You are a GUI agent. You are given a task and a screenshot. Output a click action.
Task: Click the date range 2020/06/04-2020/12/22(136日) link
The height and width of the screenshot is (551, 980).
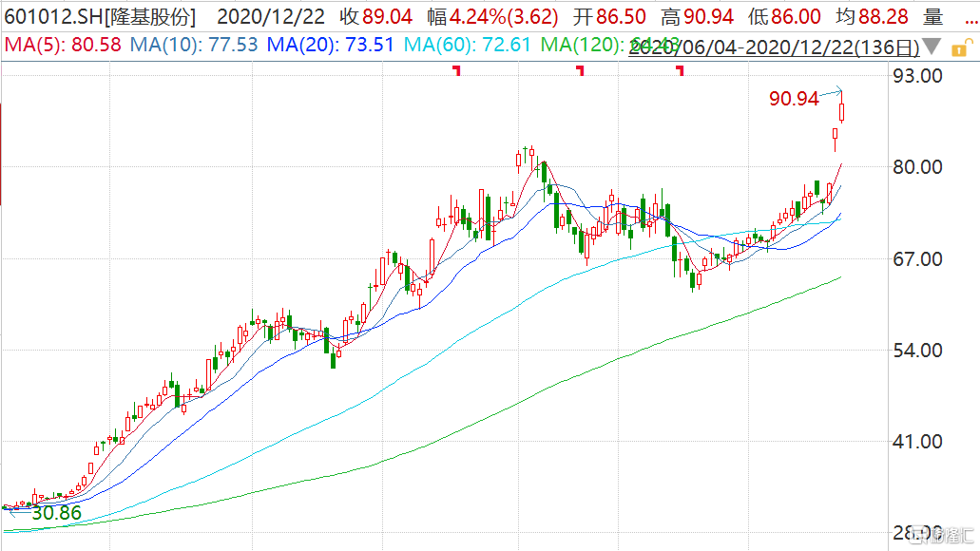(774, 47)
